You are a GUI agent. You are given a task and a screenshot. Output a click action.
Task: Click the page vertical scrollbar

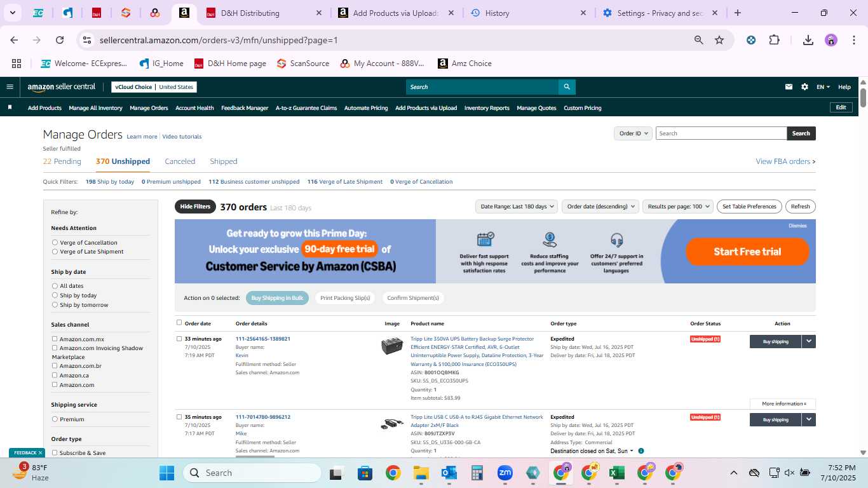click(864, 98)
